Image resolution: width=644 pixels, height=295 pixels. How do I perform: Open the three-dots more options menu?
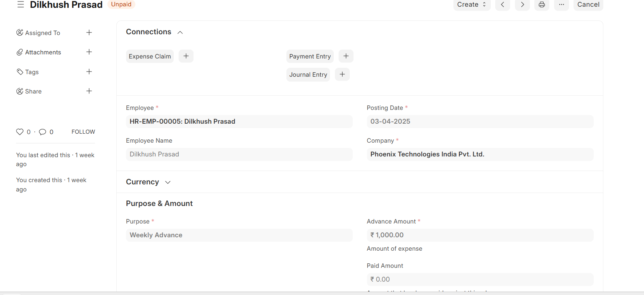pyautogui.click(x=561, y=4)
